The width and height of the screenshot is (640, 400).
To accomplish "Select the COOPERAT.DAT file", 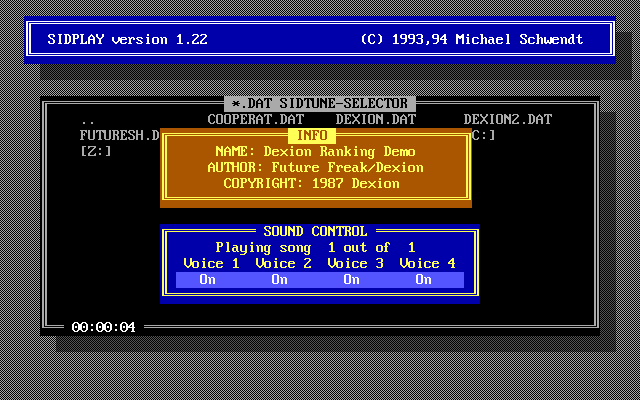I will [x=256, y=119].
